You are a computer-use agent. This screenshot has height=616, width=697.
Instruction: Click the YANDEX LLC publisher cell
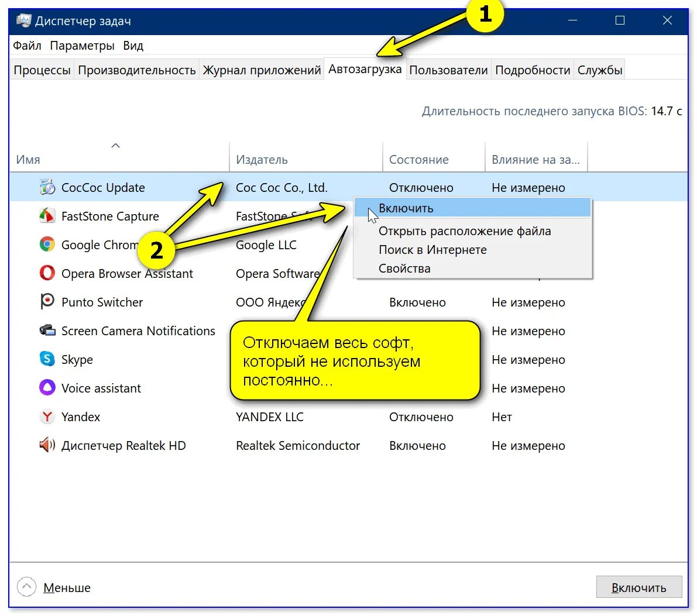pyautogui.click(x=269, y=417)
